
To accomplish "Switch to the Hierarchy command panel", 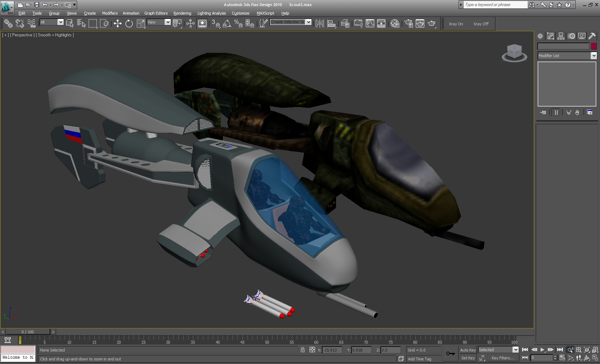I will pos(561,36).
